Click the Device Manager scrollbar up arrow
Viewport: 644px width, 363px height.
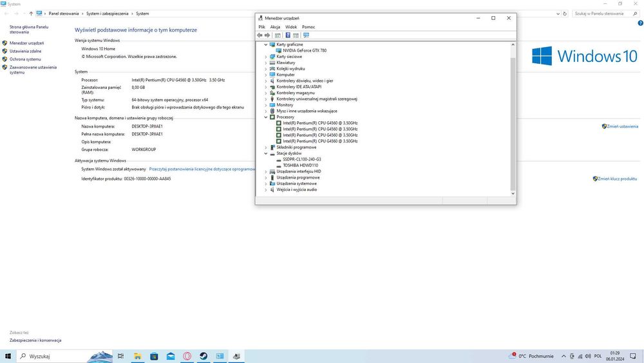(513, 44)
